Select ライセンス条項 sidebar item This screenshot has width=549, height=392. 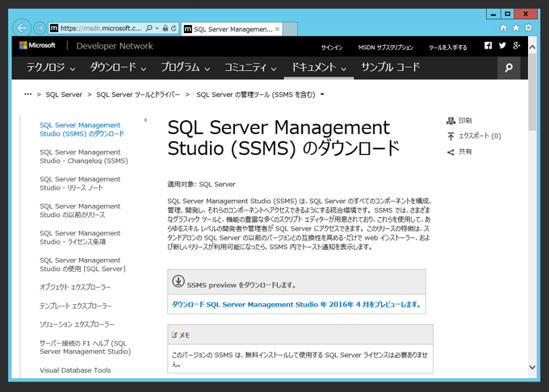tap(80, 237)
